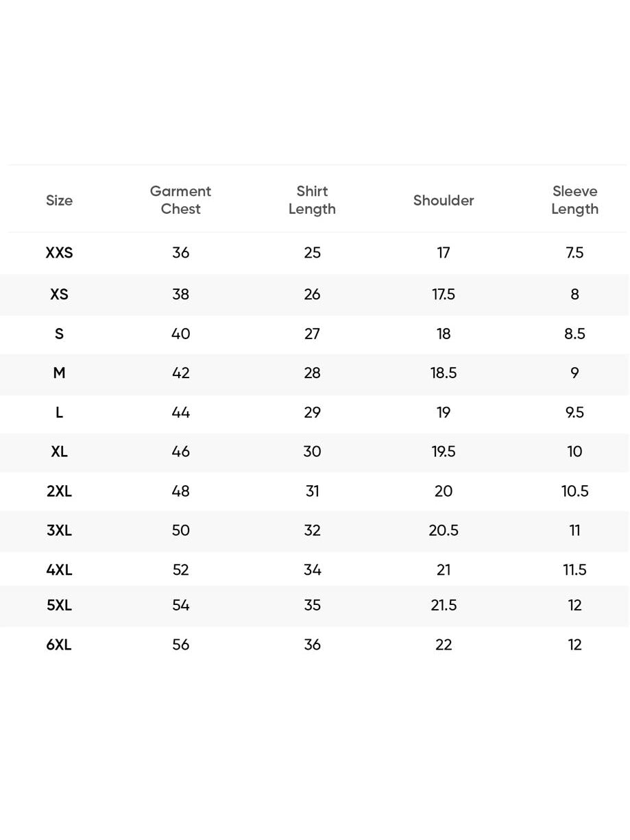
Task: Select the XS size row label
Action: (x=59, y=294)
